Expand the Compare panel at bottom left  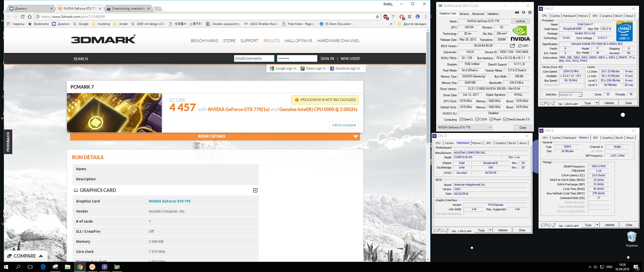[26, 256]
